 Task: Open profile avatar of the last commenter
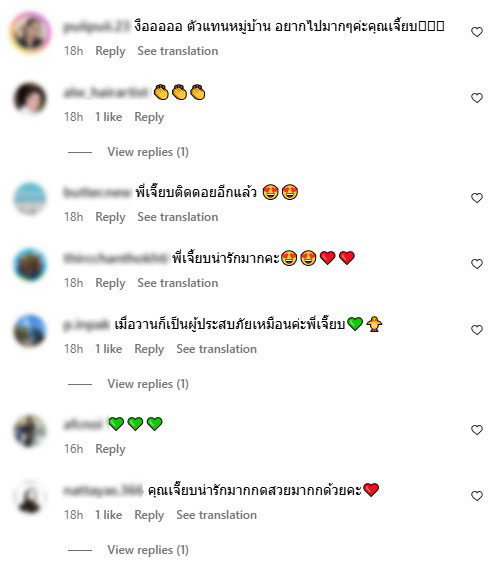pyautogui.click(x=30, y=496)
